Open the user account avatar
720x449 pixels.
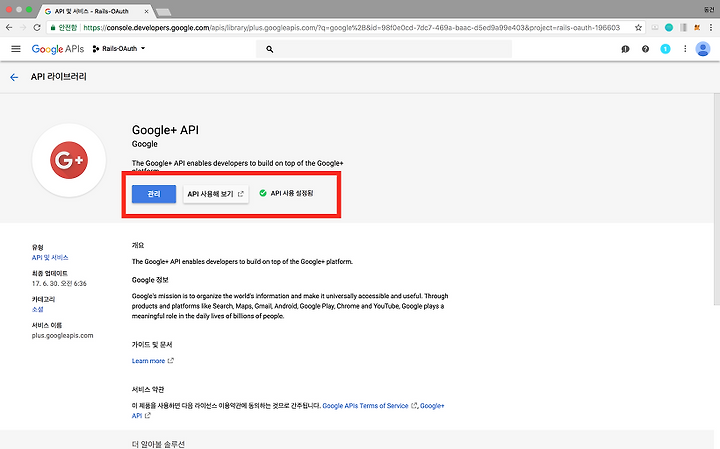click(x=703, y=49)
